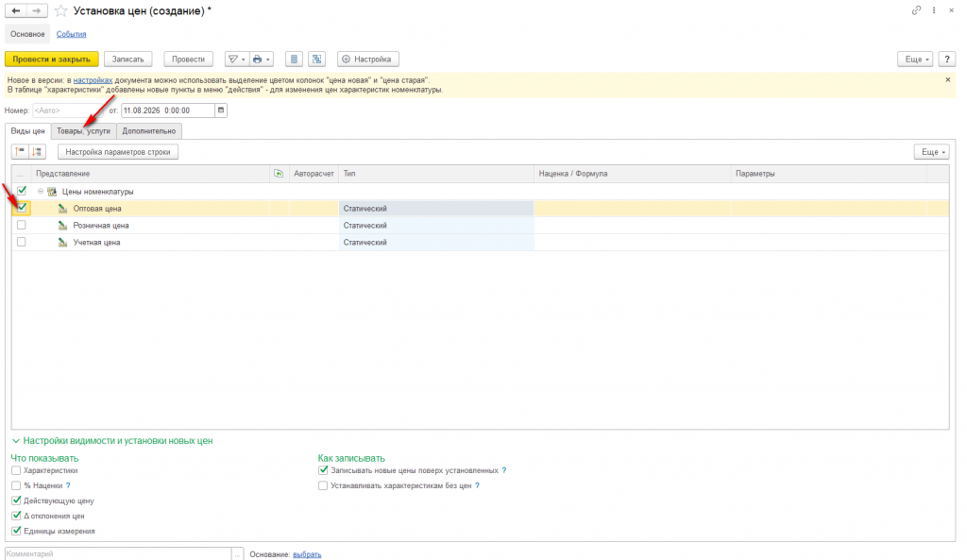The width and height of the screenshot is (967, 560).
Task: Select the Виды цен tab
Action: 27,130
